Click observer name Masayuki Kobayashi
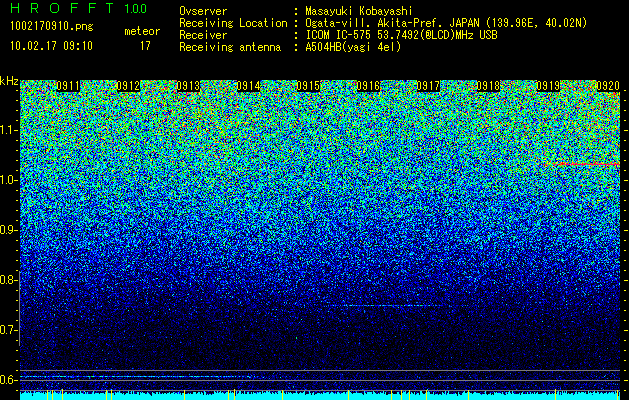The width and height of the screenshot is (629, 400). tap(359, 11)
